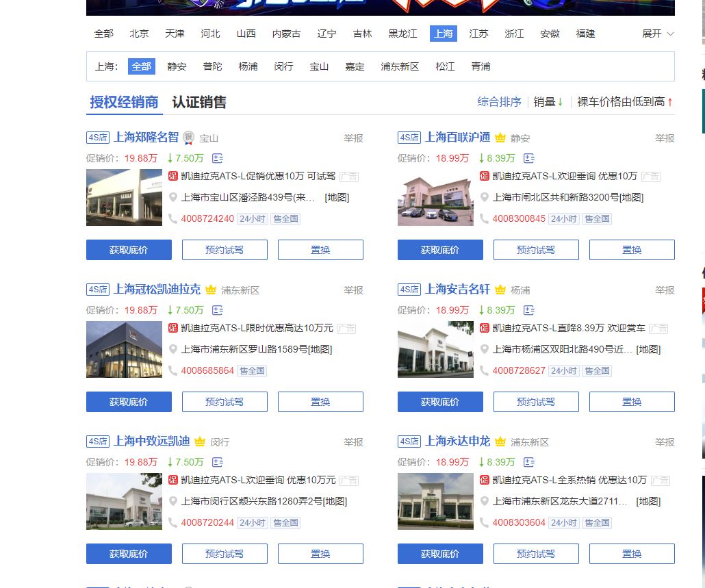Click 售全国 tag beside 4008685864
Screen dimensions: 705x588
point(253,371)
